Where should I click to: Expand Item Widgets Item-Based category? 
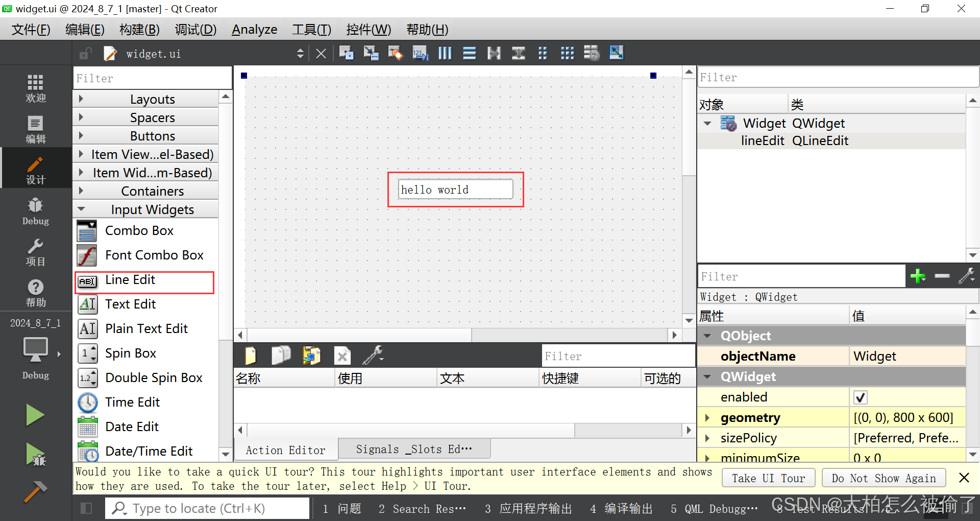point(81,172)
